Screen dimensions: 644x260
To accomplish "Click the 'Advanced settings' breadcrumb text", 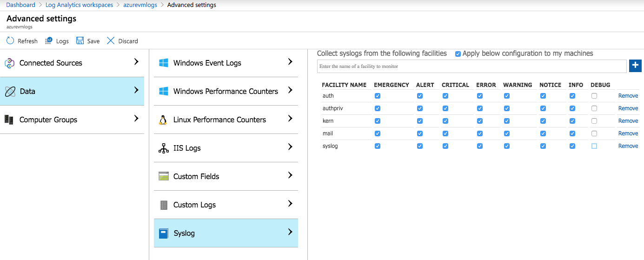I will [192, 5].
